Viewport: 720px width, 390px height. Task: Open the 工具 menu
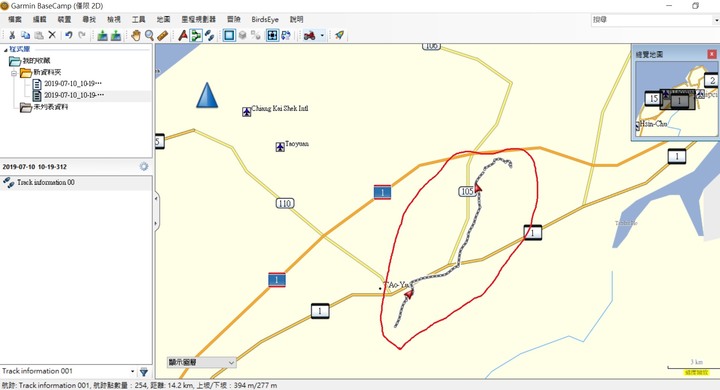pyautogui.click(x=139, y=19)
